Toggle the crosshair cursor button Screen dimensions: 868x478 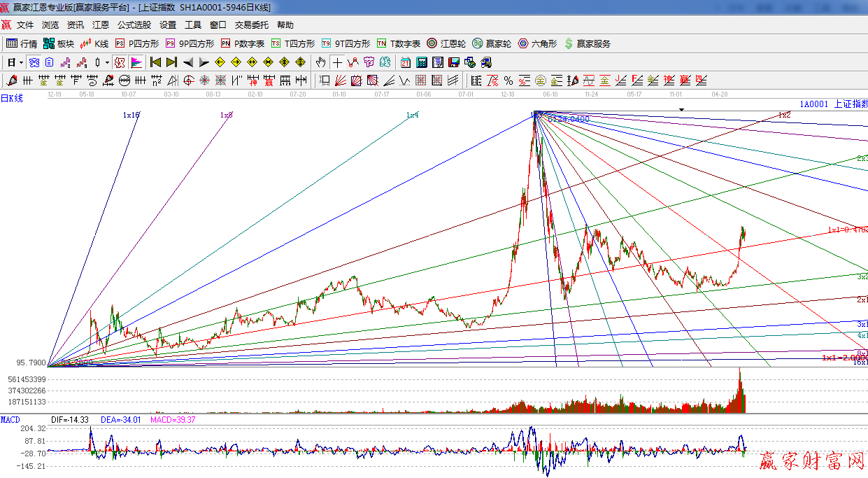(x=337, y=62)
